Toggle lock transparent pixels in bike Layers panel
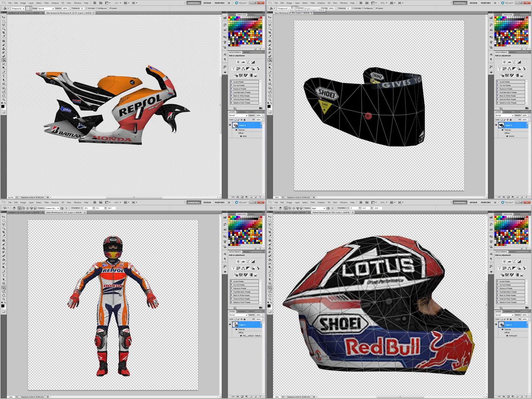The width and height of the screenshot is (532, 399). point(235,120)
